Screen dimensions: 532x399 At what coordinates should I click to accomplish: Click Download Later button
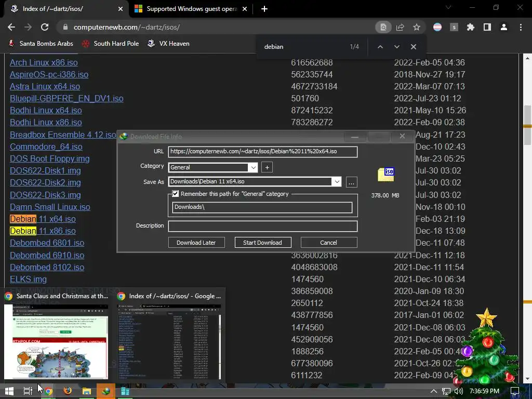196,243
